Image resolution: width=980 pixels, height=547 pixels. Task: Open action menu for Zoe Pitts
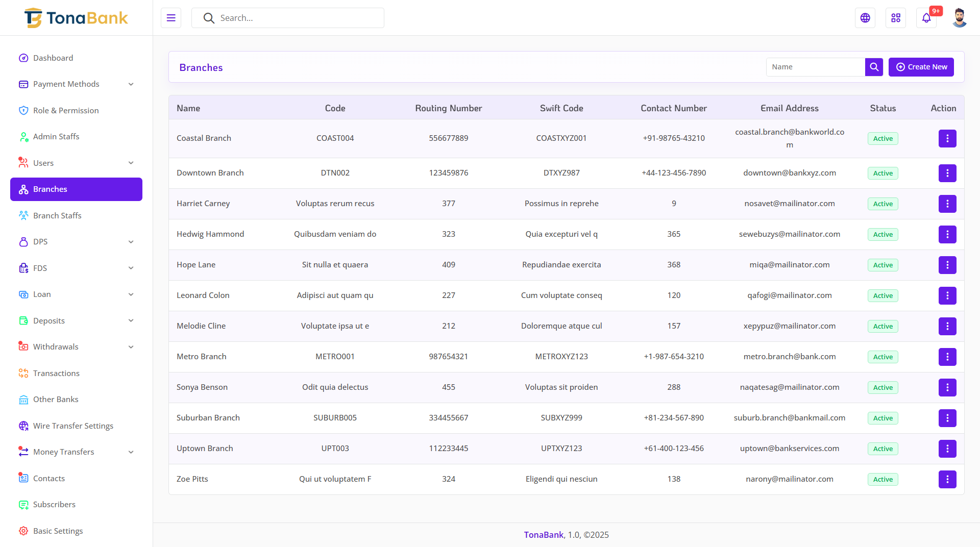pyautogui.click(x=947, y=479)
